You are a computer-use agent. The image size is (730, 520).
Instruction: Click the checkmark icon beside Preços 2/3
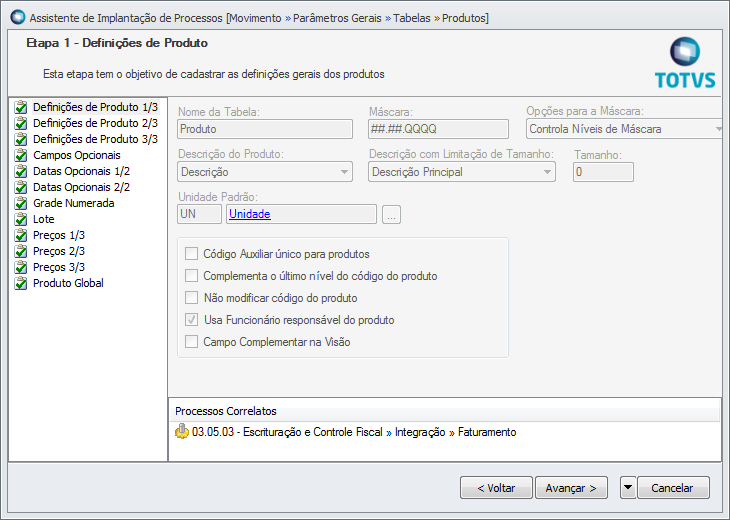click(21, 251)
